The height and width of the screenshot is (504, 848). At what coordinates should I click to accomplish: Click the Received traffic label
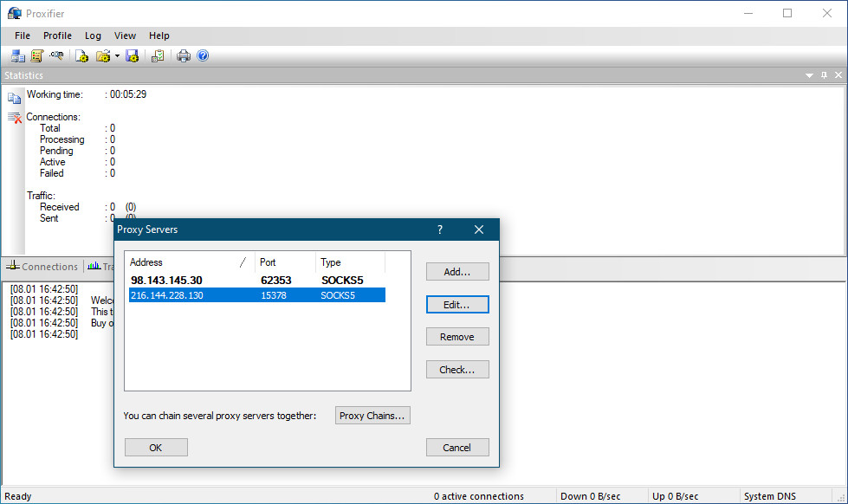click(60, 207)
